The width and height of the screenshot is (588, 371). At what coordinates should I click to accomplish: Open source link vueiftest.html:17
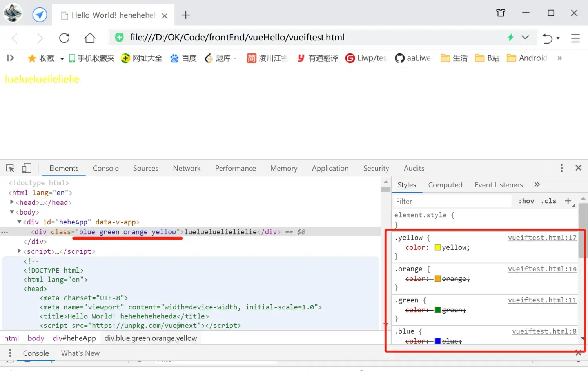click(x=542, y=238)
